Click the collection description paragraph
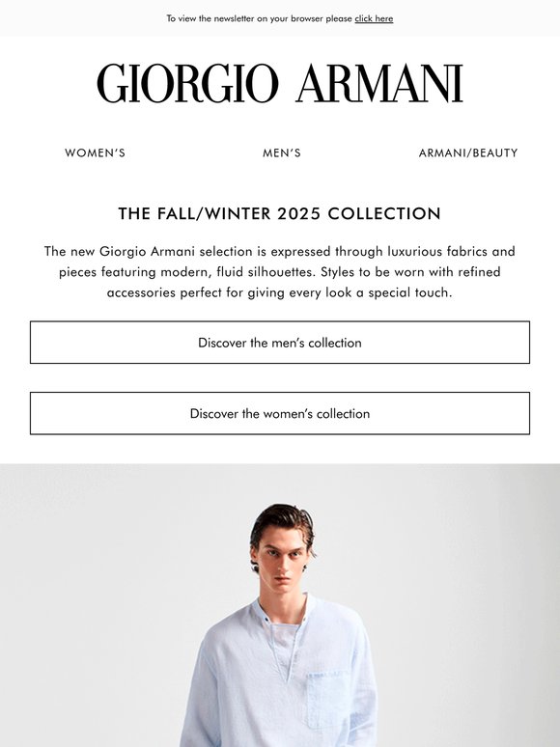The width and height of the screenshot is (560, 747). pos(280,271)
